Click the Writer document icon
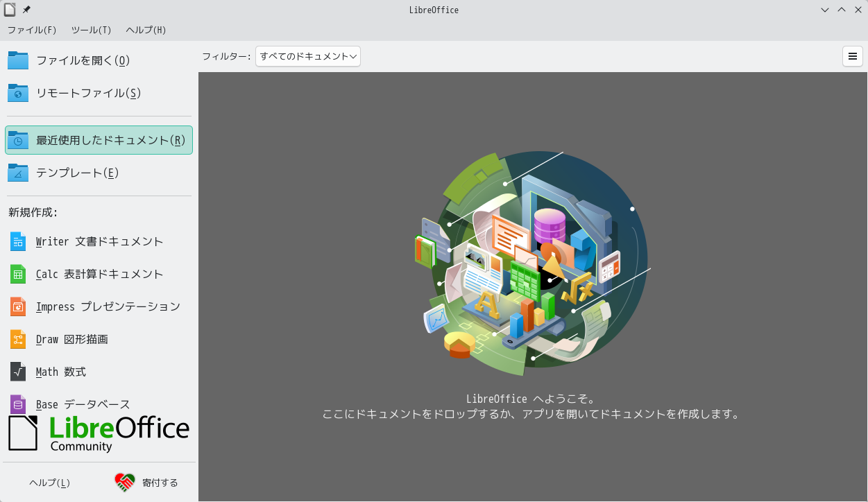The width and height of the screenshot is (868, 502). point(18,241)
